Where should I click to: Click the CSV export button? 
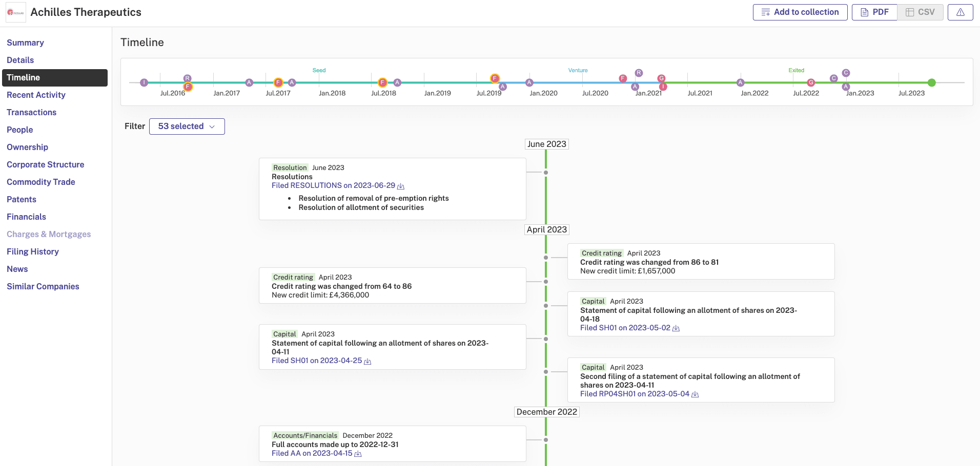coord(921,12)
